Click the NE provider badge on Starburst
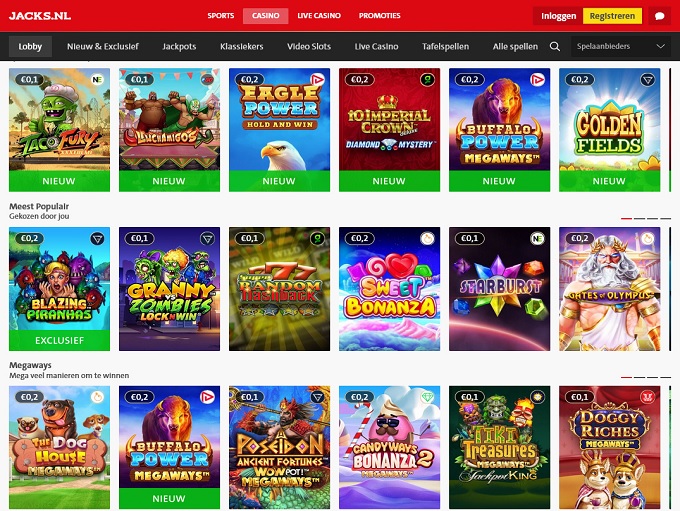The image size is (680, 511). coord(537,239)
